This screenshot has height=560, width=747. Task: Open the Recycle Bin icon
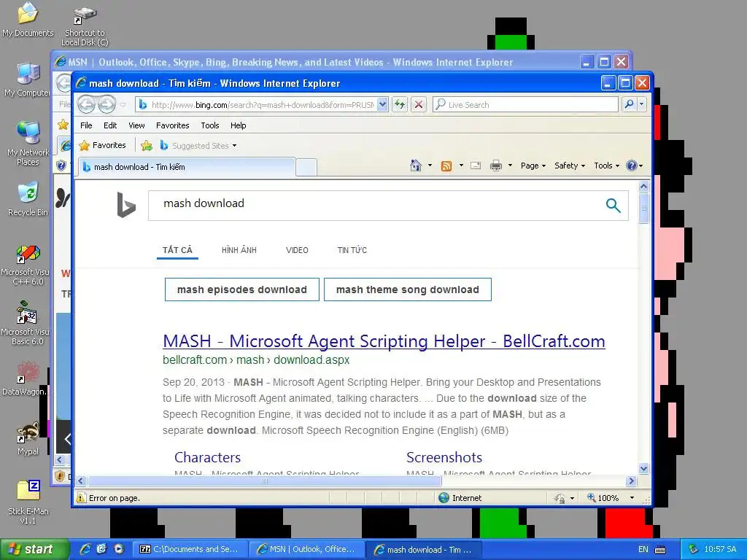click(28, 199)
